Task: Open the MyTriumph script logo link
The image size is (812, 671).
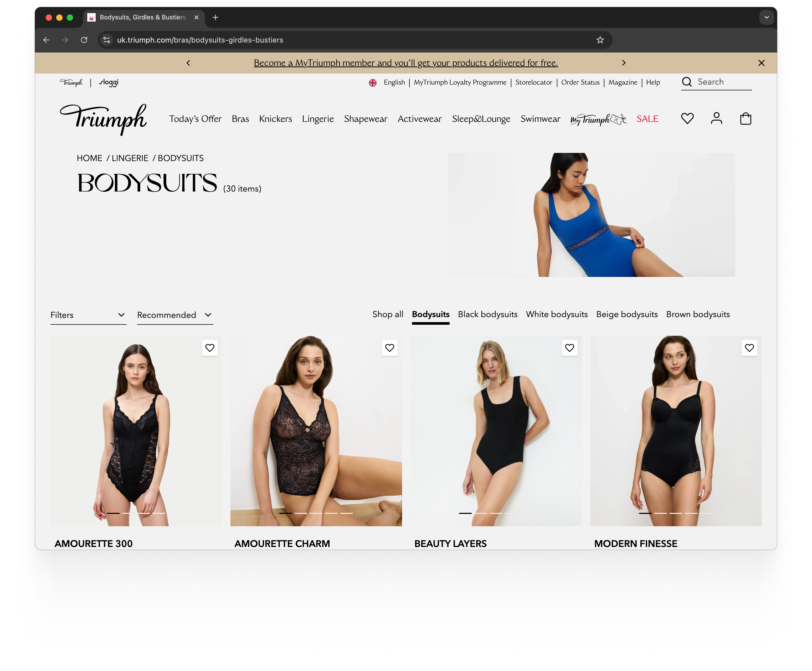Action: (598, 120)
